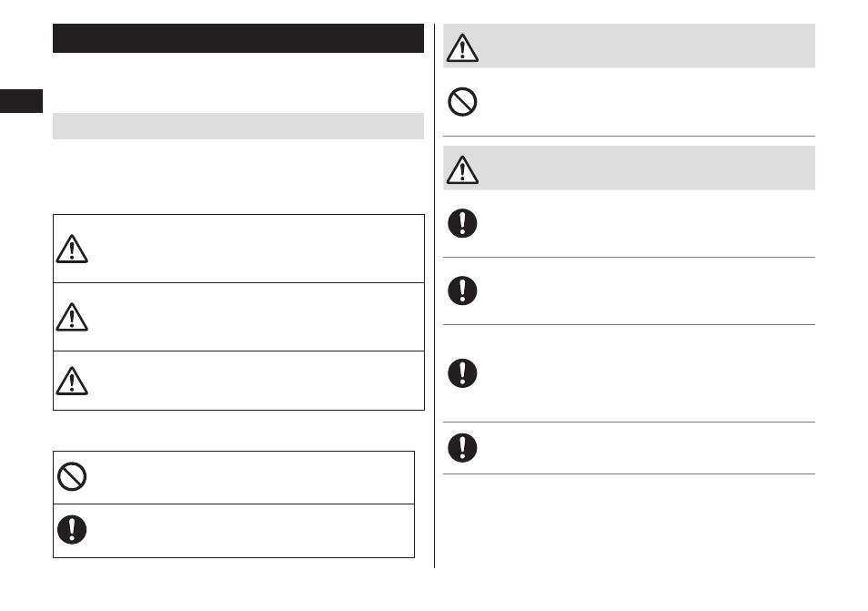Click the second gray banner in right column
Image resolution: width=868 pixels, height=611 pixels.
point(629,168)
